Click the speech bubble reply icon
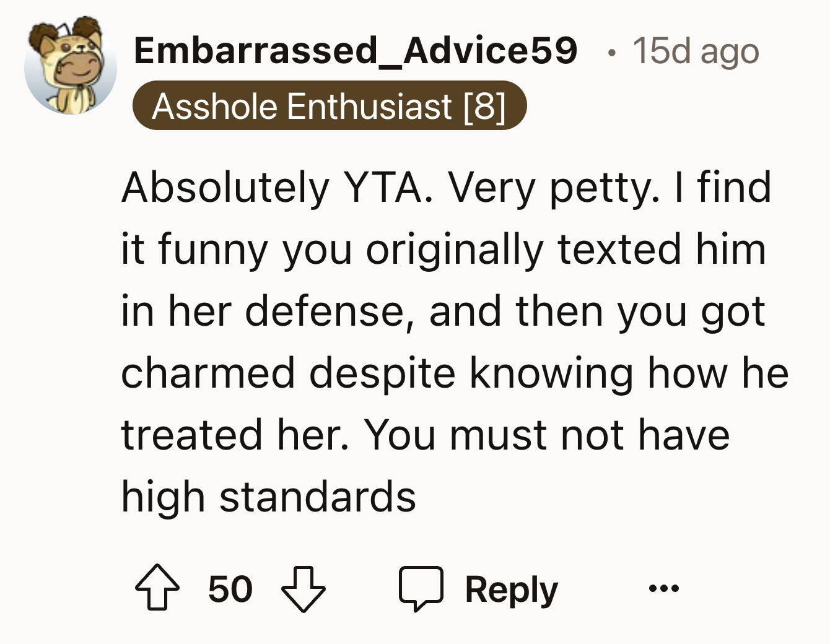 pos(421,587)
